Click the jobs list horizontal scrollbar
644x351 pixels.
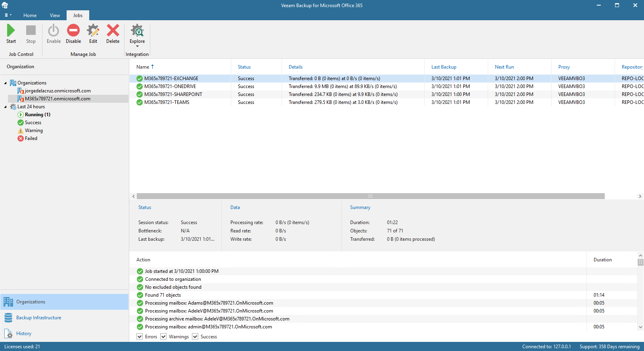pos(370,196)
